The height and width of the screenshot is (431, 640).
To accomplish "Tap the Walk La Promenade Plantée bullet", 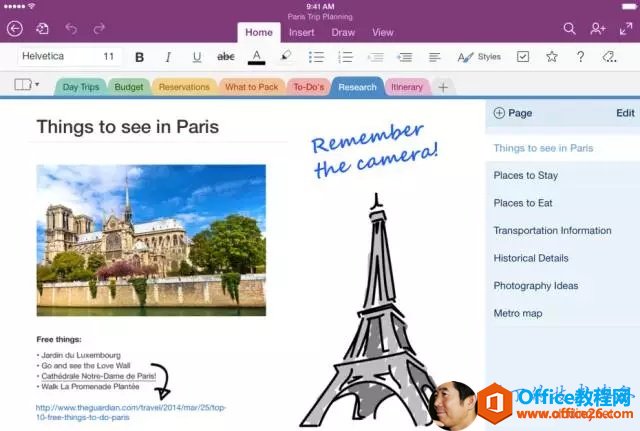I will pyautogui.click(x=90, y=386).
